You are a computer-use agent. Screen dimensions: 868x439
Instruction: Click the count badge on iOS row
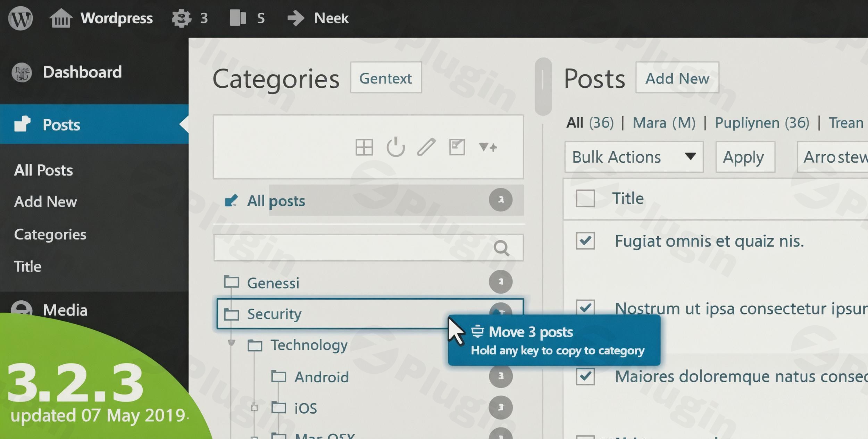click(x=501, y=407)
